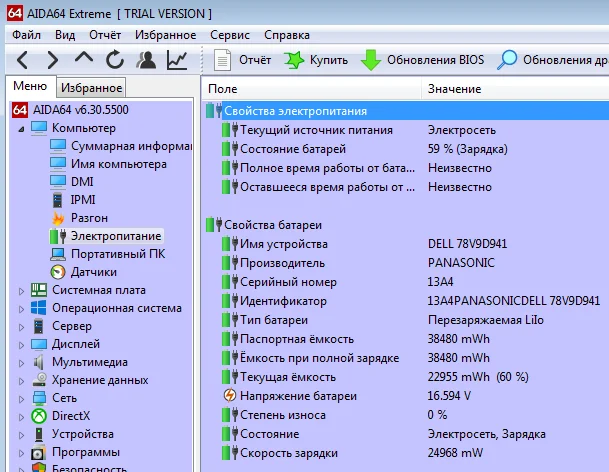This screenshot has width=609, height=472.
Task: Open the graph chart toolbar icon
Action: tap(177, 60)
